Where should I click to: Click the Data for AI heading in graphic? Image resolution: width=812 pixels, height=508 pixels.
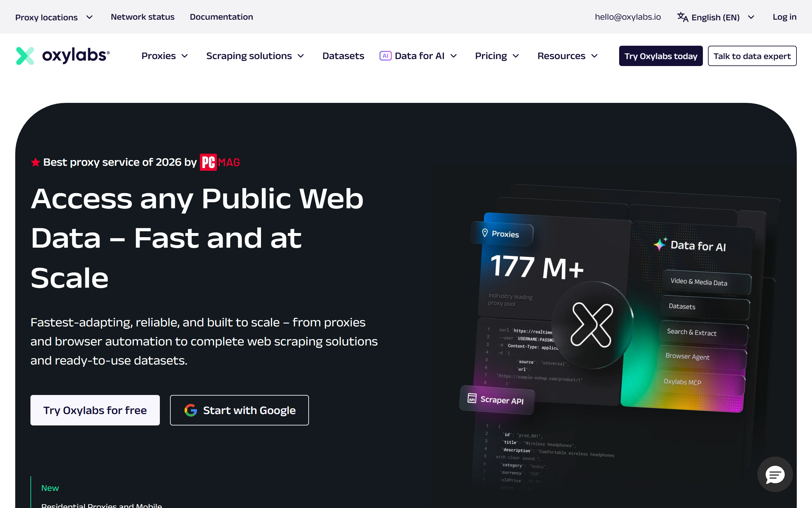point(698,246)
